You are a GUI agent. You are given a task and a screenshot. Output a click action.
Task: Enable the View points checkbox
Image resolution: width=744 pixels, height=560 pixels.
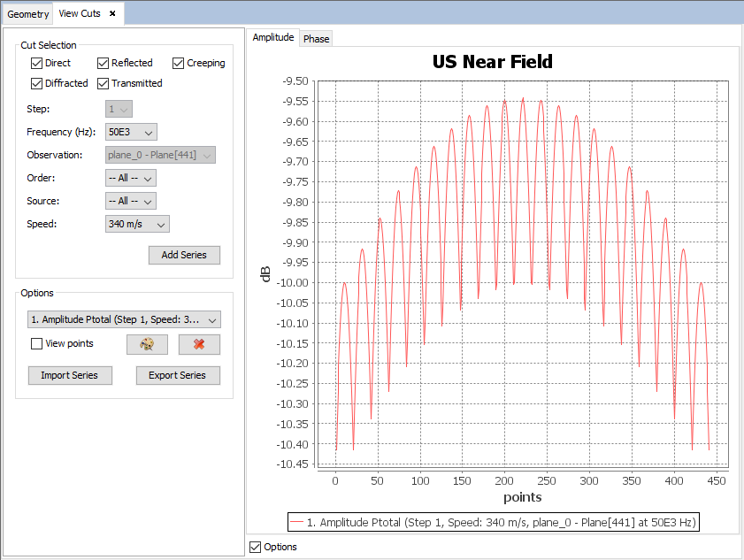tap(36, 343)
